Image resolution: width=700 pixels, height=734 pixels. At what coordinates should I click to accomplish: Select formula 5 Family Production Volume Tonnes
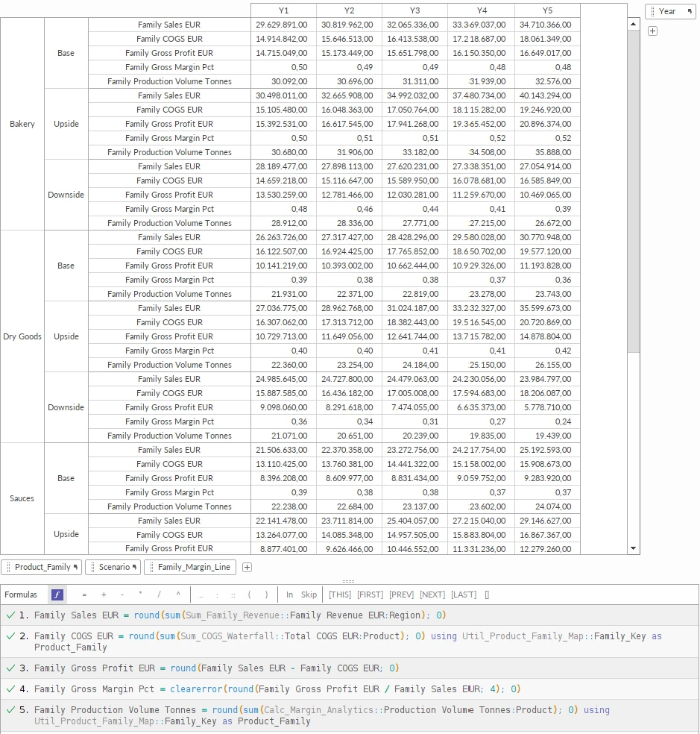tap(350, 715)
